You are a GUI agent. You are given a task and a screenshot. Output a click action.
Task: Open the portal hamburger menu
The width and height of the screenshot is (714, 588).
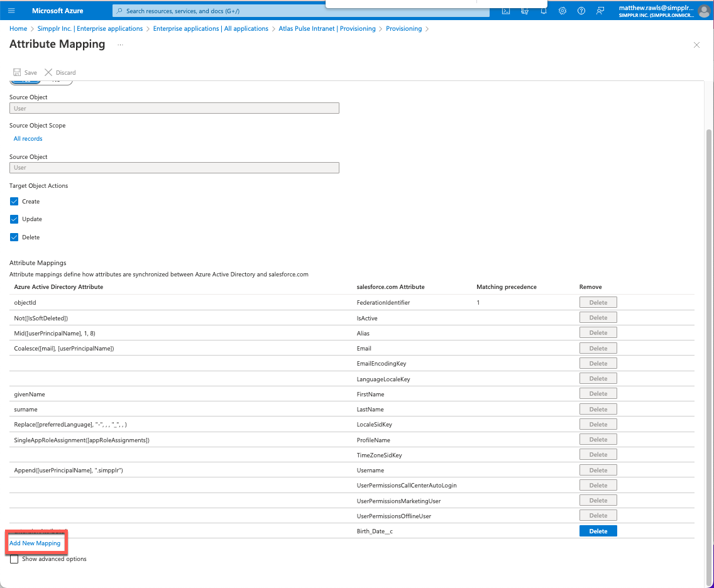point(11,10)
